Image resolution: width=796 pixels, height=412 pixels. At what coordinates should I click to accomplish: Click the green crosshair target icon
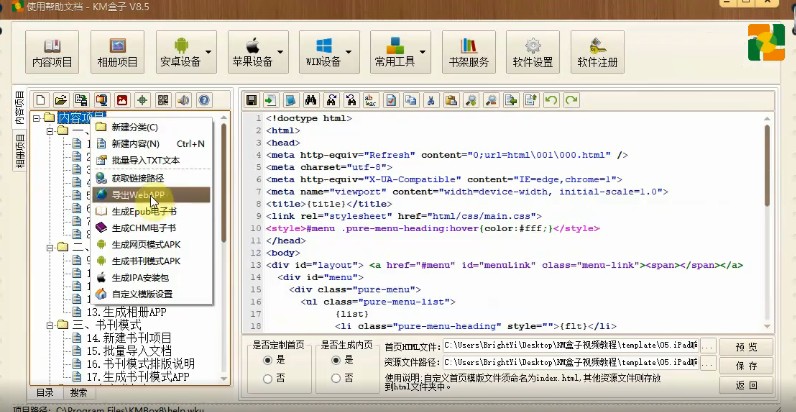point(142,100)
